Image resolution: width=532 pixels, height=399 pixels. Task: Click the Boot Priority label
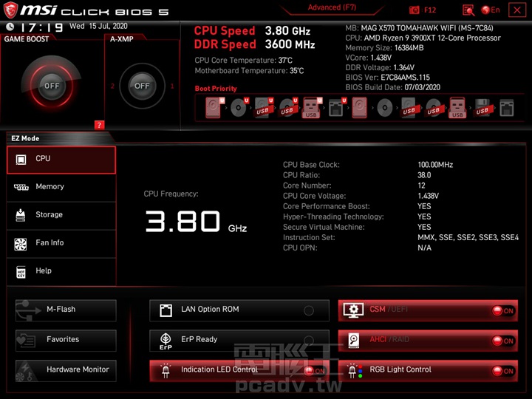coord(216,89)
